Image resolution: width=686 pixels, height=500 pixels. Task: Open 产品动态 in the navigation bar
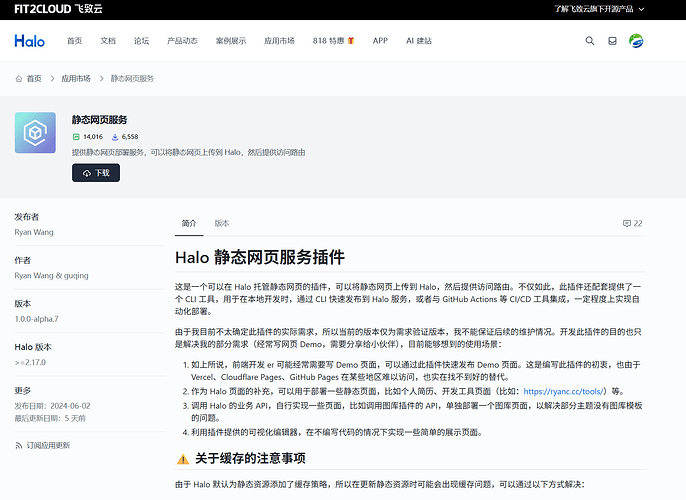point(182,41)
